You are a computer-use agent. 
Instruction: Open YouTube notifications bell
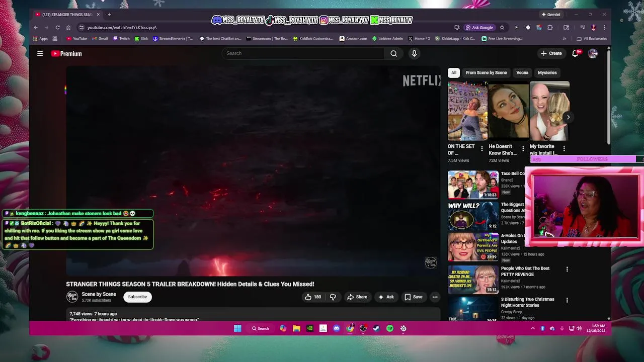coord(576,53)
